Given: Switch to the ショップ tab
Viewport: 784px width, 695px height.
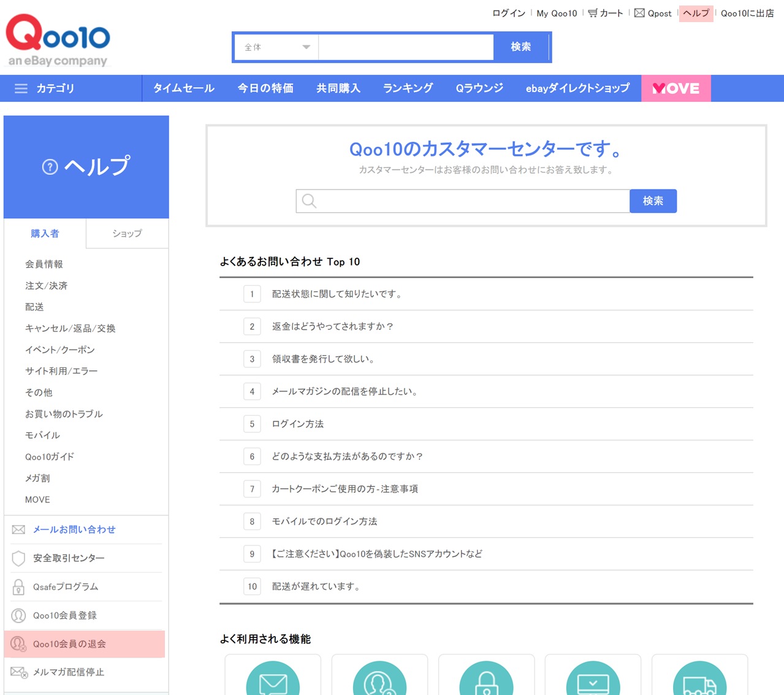Looking at the screenshot, I should 127,234.
